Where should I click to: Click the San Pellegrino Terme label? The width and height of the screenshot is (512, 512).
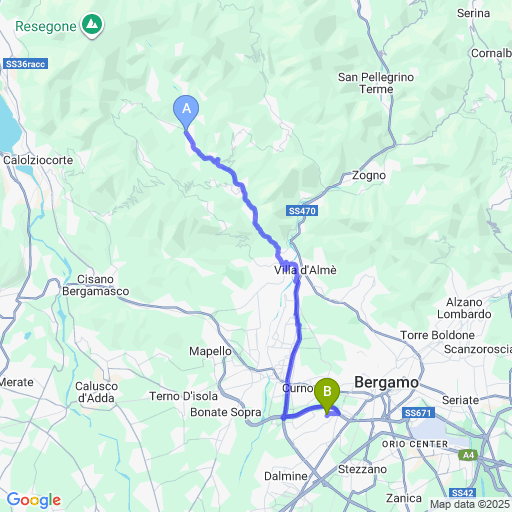pos(376,83)
